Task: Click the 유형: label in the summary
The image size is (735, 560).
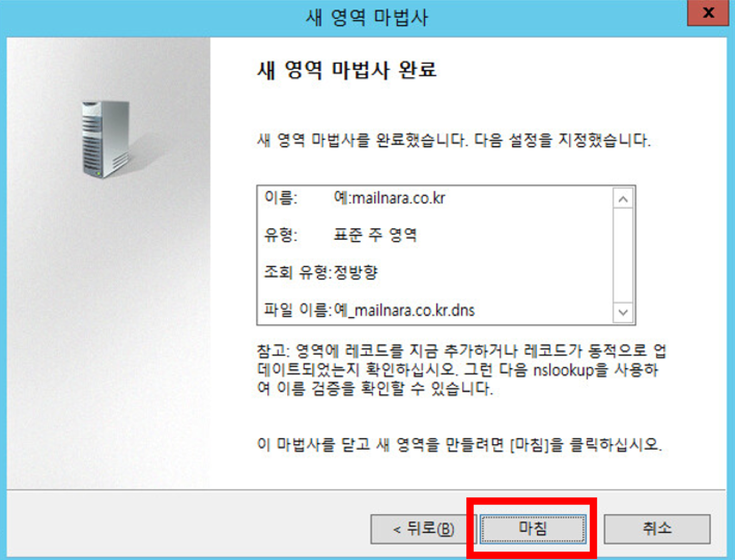Action: 281,235
